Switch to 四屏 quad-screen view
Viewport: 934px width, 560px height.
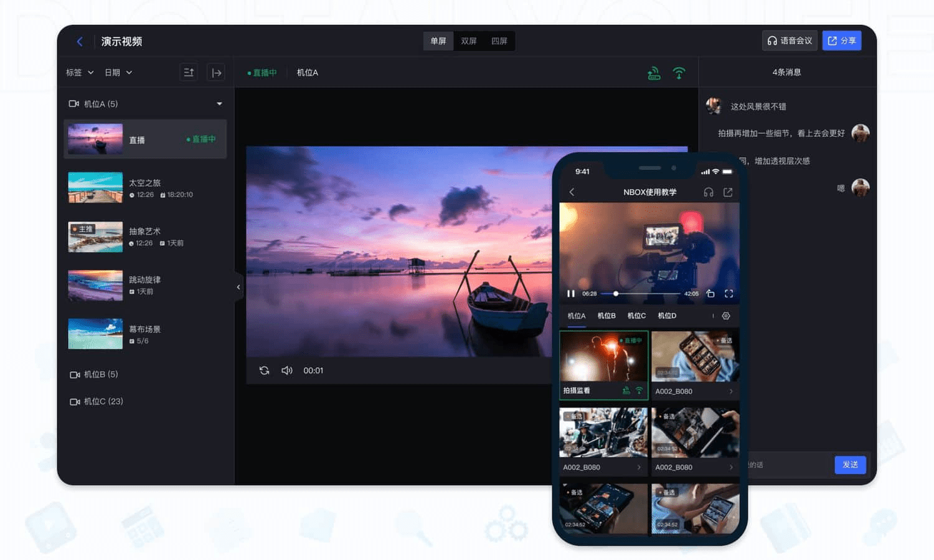(499, 41)
